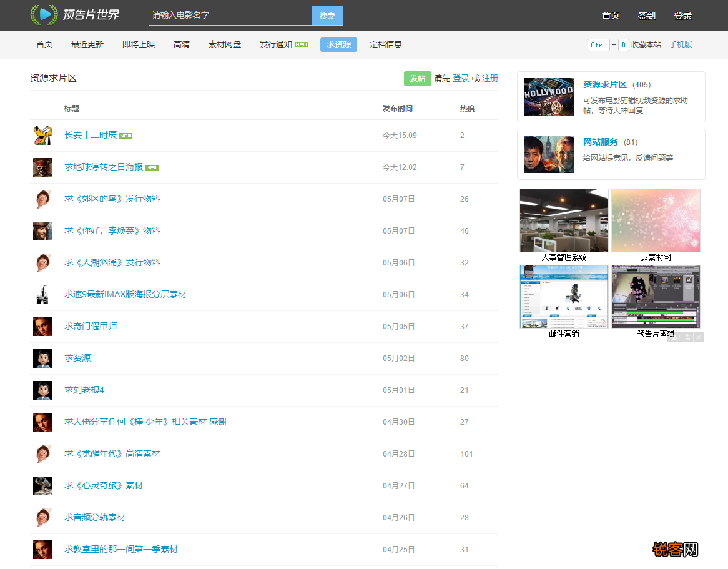Image resolution: width=728 pixels, height=569 pixels.
Task: Click avatar beside 求教室里的那一间第一季素材
Action: pos(42,550)
